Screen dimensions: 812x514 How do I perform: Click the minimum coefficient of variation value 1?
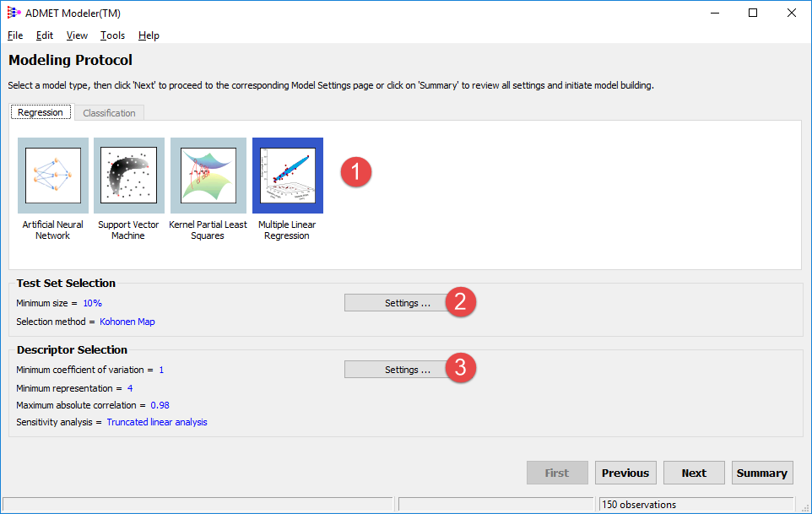[x=161, y=370]
